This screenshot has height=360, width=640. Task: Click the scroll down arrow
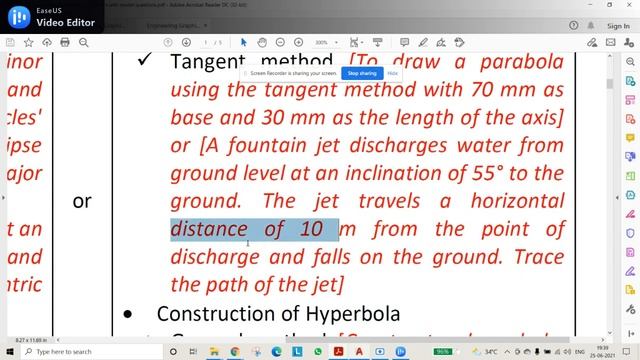pos(610,333)
